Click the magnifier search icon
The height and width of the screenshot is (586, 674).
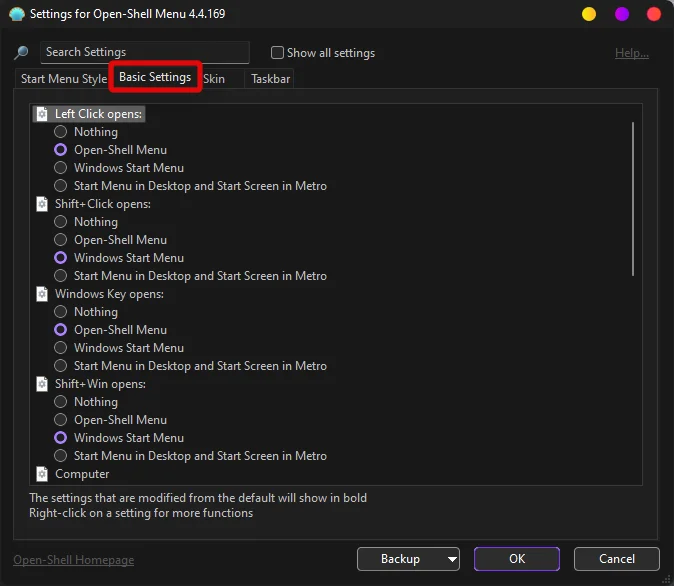pyautogui.click(x=21, y=53)
